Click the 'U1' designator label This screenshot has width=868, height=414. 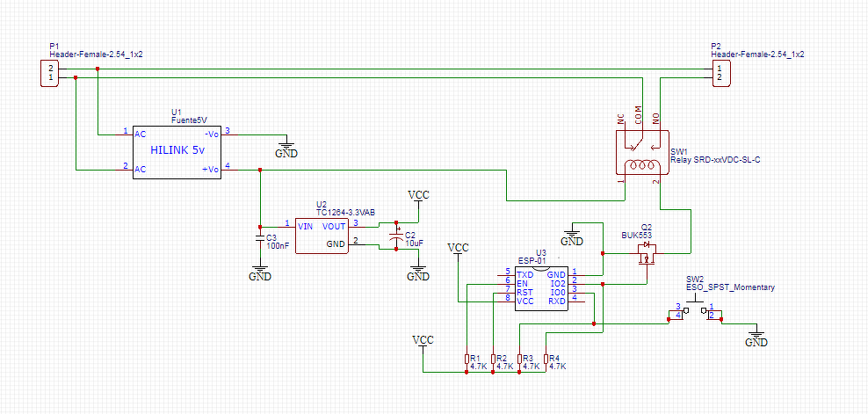pyautogui.click(x=177, y=113)
